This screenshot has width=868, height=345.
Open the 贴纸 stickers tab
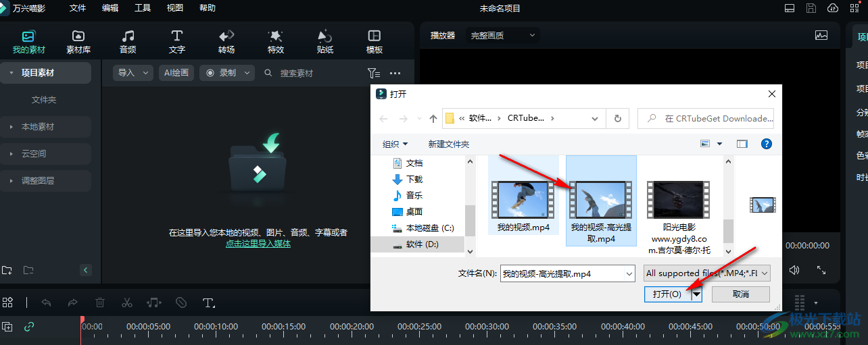325,42
